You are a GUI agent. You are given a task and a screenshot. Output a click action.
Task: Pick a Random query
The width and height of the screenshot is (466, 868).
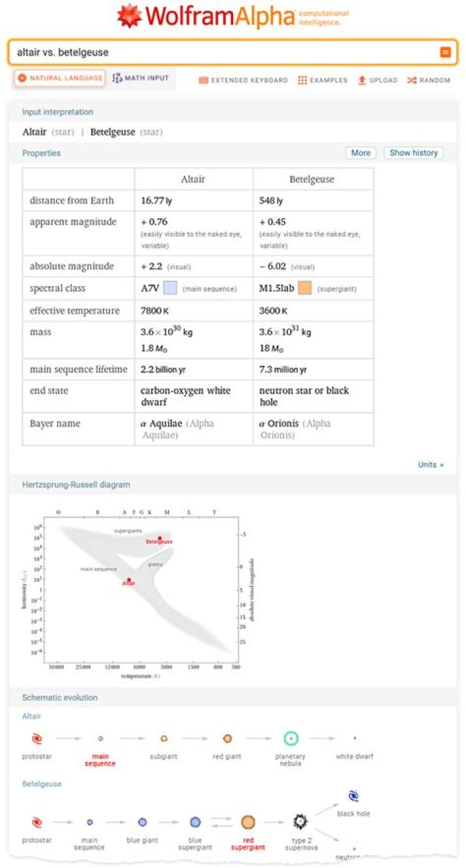point(428,80)
